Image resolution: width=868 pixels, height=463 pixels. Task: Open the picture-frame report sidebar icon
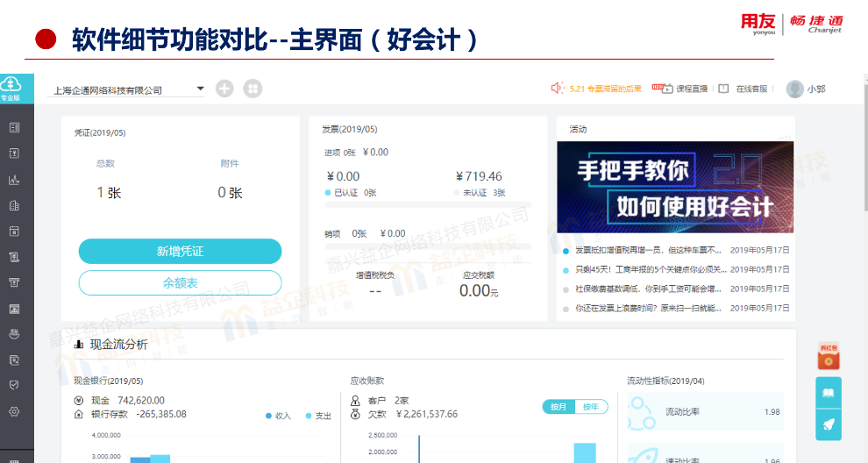point(14,309)
